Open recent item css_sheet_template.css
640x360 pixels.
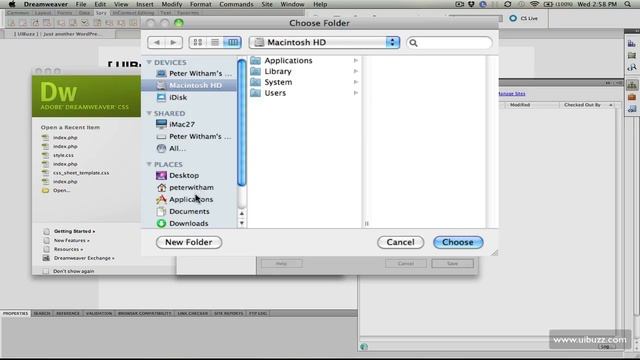pyautogui.click(x=81, y=173)
